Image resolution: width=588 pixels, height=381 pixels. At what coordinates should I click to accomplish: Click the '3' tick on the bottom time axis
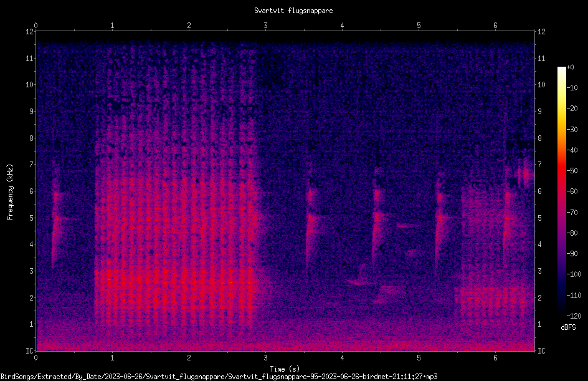point(265,358)
